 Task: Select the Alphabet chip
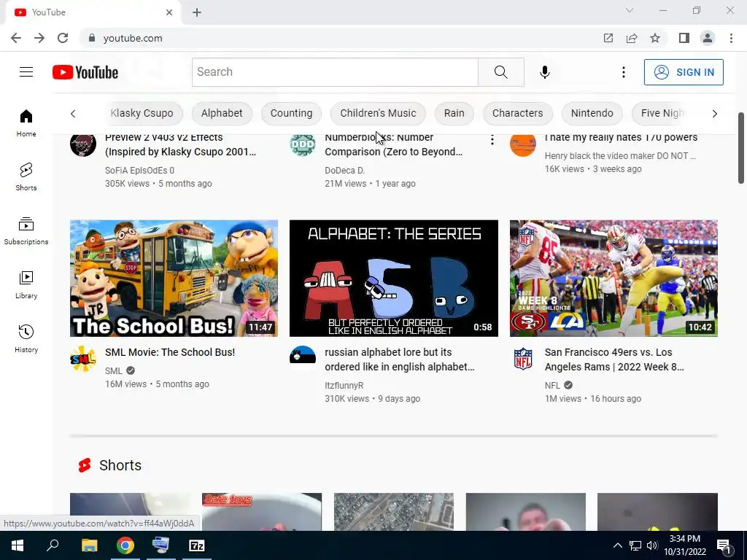coord(222,113)
